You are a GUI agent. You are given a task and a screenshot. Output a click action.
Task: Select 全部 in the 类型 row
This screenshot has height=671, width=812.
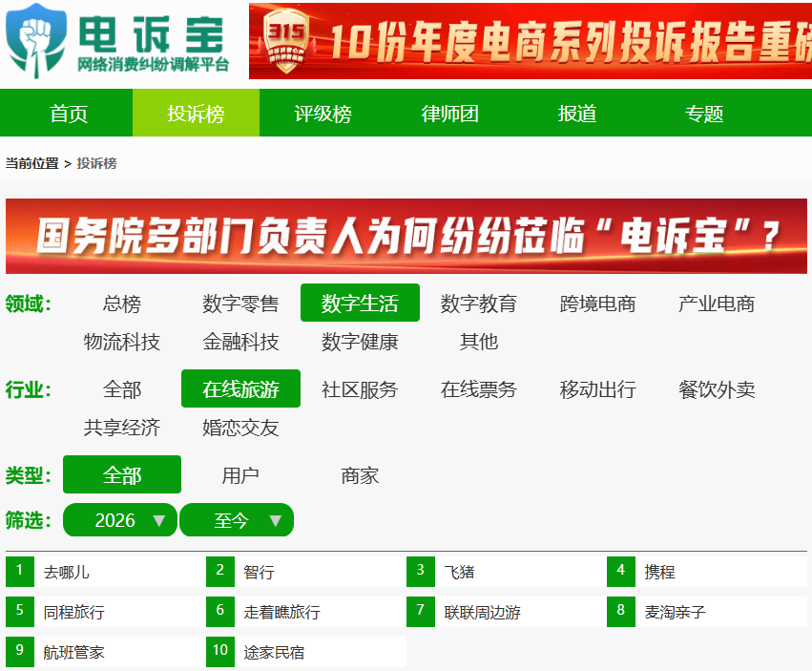pos(122,474)
